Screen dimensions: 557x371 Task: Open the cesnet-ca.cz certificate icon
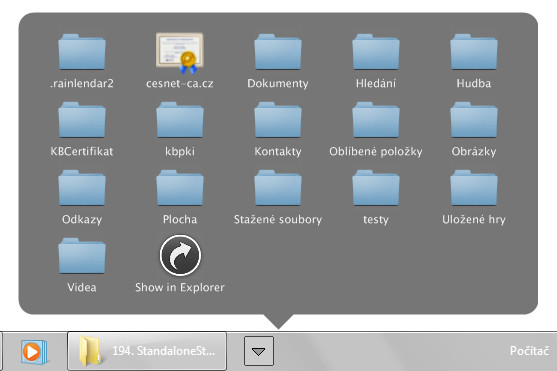coord(180,53)
